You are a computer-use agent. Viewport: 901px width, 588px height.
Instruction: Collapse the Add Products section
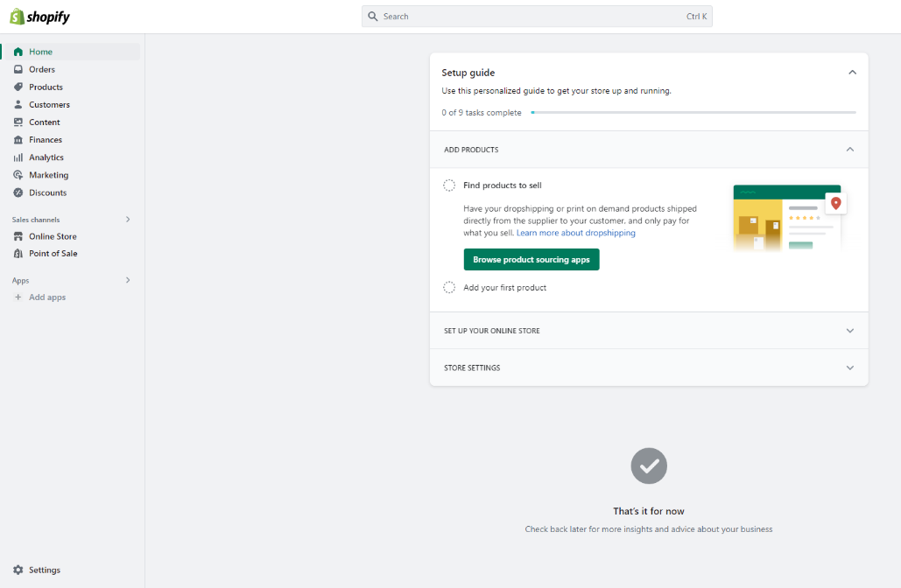[850, 150]
